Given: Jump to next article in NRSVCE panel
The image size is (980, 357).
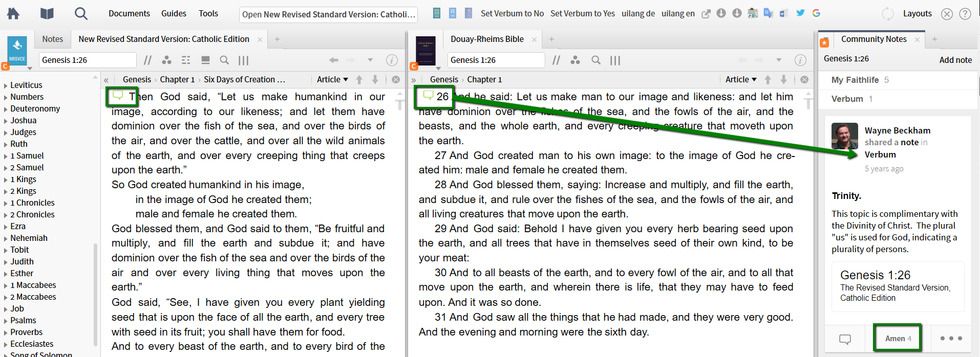Looking at the screenshot, I should point(375,80).
